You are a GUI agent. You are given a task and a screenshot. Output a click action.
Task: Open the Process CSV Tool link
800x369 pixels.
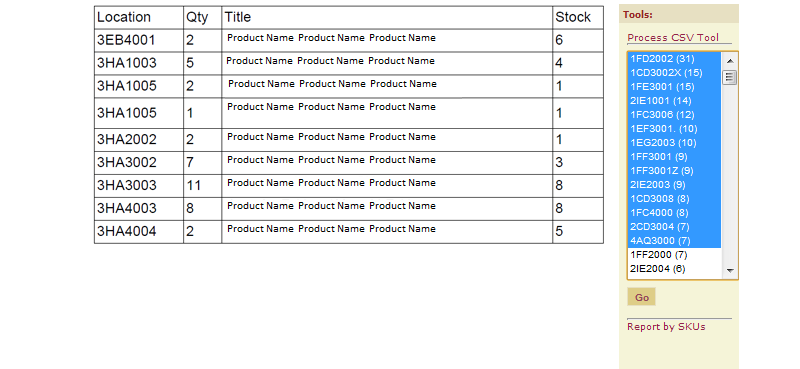(x=673, y=37)
